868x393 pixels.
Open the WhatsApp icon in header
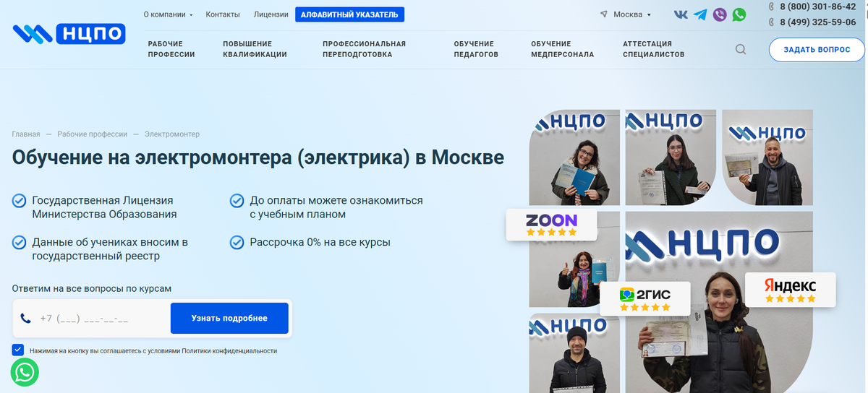pos(739,14)
